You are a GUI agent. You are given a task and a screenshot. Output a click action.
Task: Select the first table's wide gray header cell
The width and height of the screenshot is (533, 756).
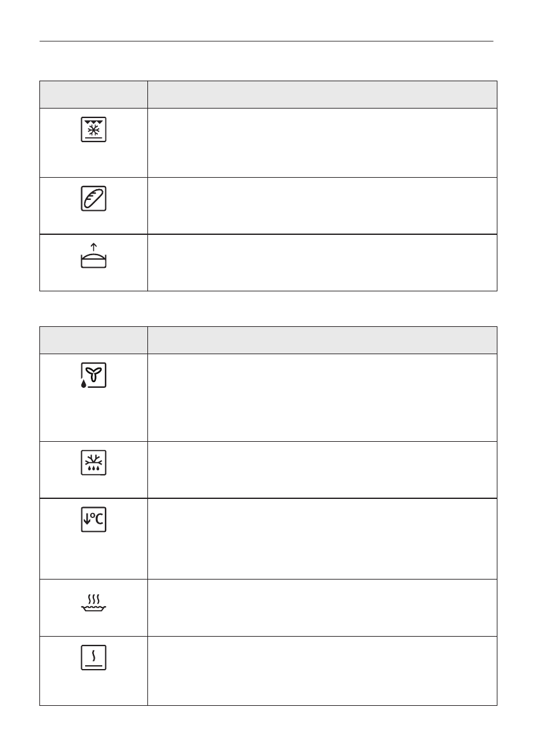[x=322, y=95]
